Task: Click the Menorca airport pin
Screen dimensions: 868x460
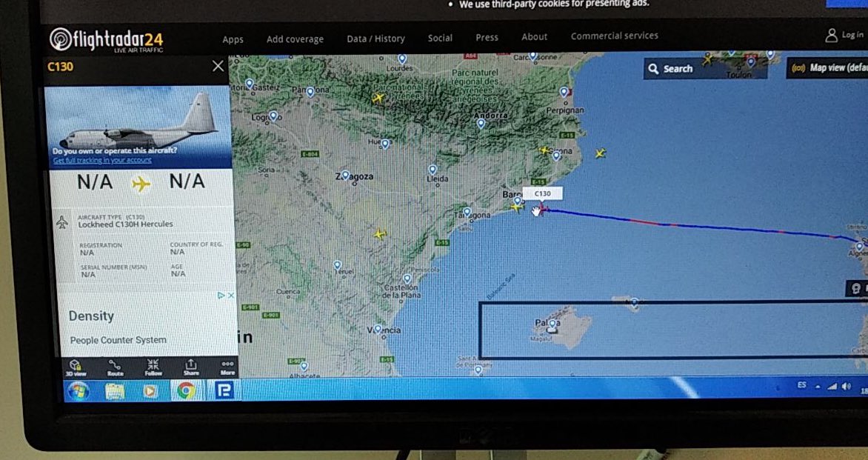Action: pos(635,303)
